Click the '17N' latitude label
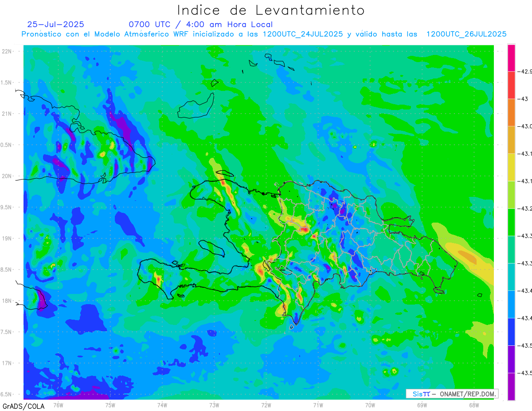Screen dimensions: 532x411 (x=7, y=363)
